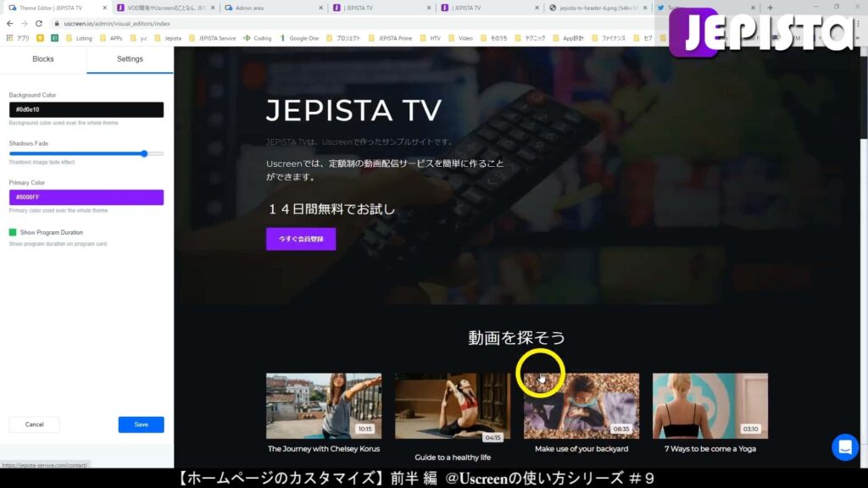The height and width of the screenshot is (488, 868).
Task: Open the HTV bookmark folder
Action: point(430,38)
